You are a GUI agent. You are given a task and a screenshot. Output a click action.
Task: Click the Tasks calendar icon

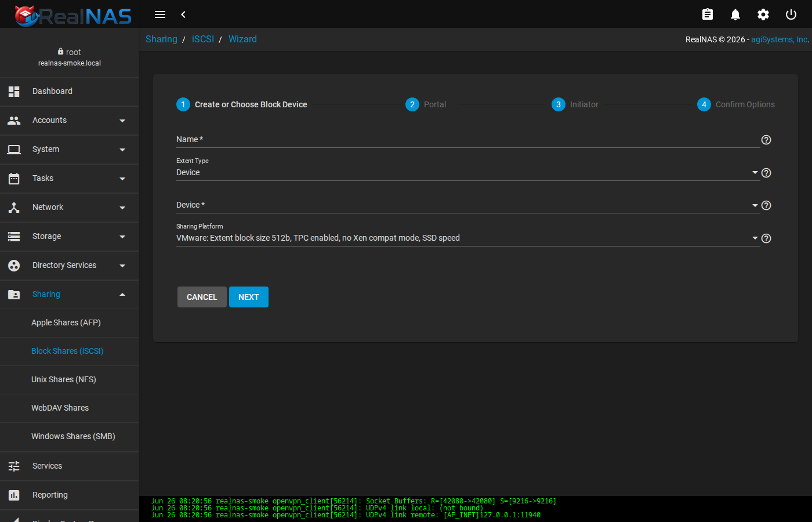tap(14, 179)
